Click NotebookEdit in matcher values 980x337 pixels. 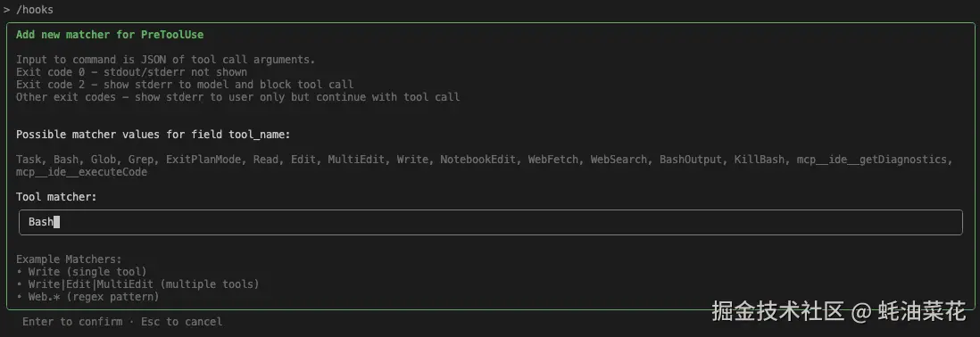click(478, 159)
